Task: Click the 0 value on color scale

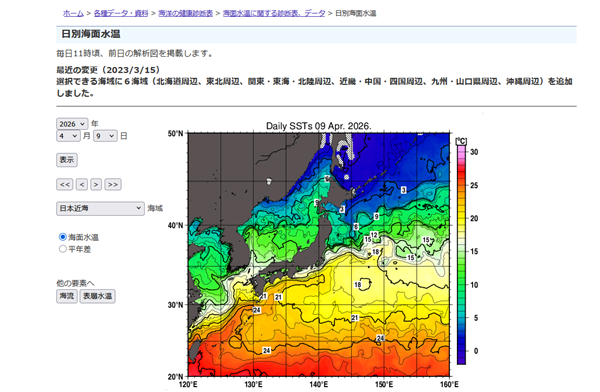Action: pyautogui.click(x=476, y=351)
